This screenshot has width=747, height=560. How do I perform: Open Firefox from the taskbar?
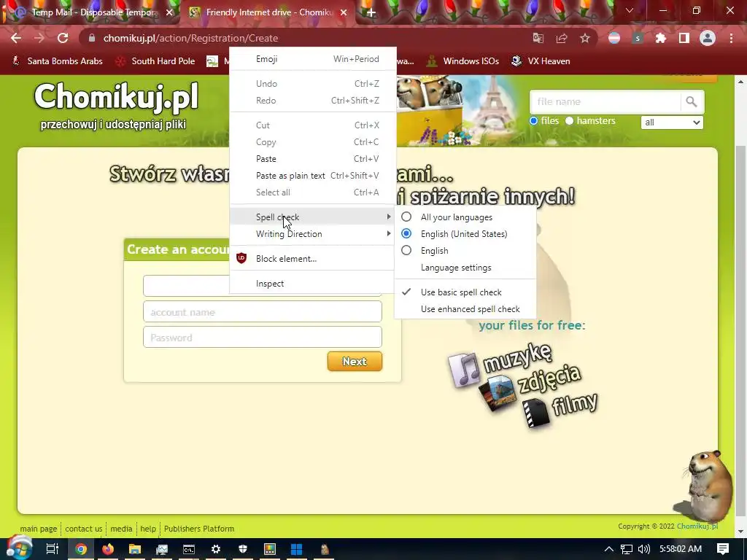pyautogui.click(x=108, y=549)
